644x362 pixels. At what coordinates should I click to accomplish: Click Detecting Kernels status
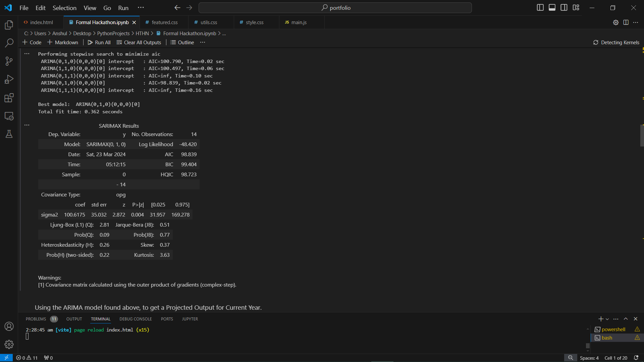[x=616, y=43]
